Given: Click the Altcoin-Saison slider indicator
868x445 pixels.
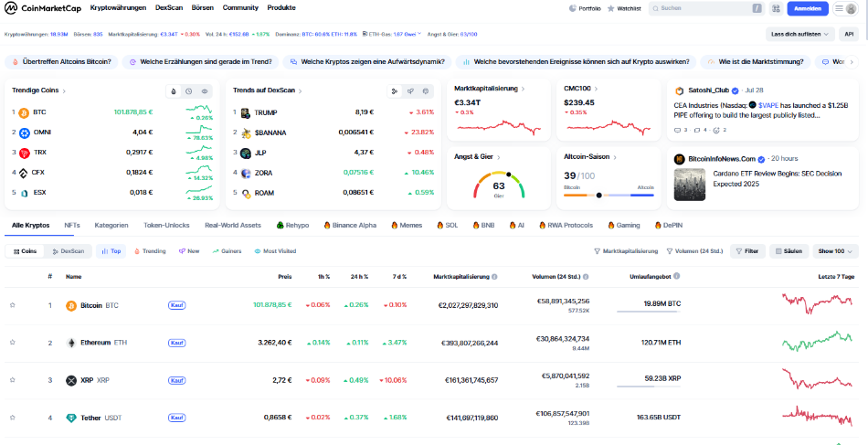Looking at the screenshot, I should pos(598,195).
